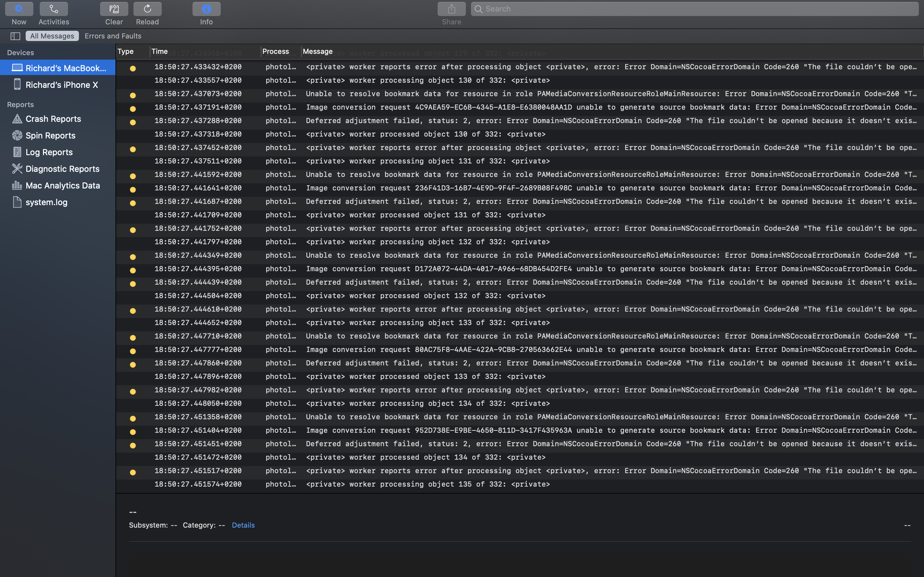Image resolution: width=924 pixels, height=577 pixels.
Task: Click the Now toolbar icon
Action: tap(19, 9)
